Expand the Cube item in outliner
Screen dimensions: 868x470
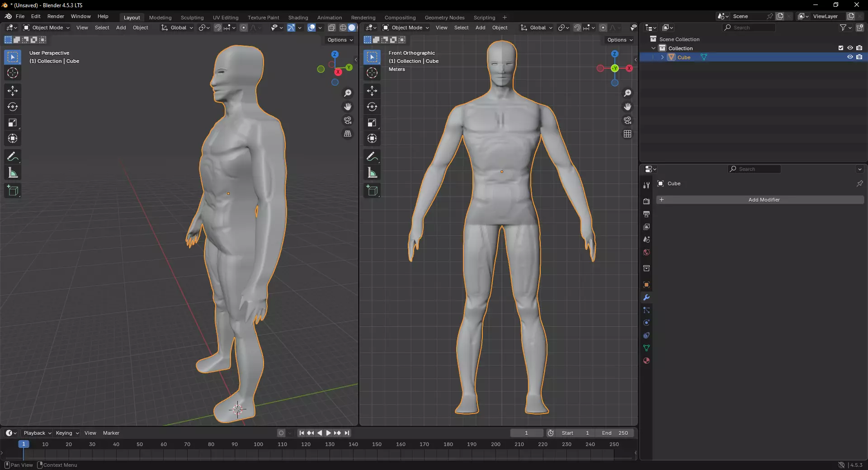coord(662,57)
